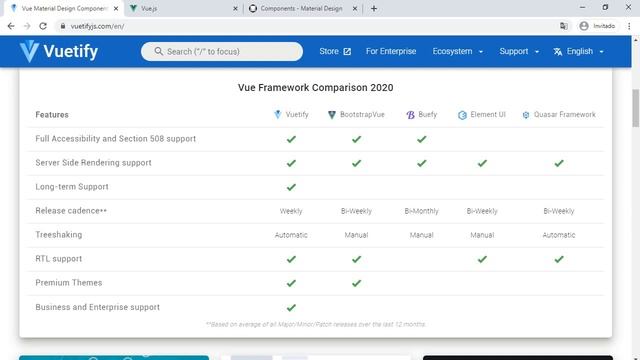The height and width of the screenshot is (360, 640).
Task: Click the Vuetify column logo icon
Action: coord(278,115)
